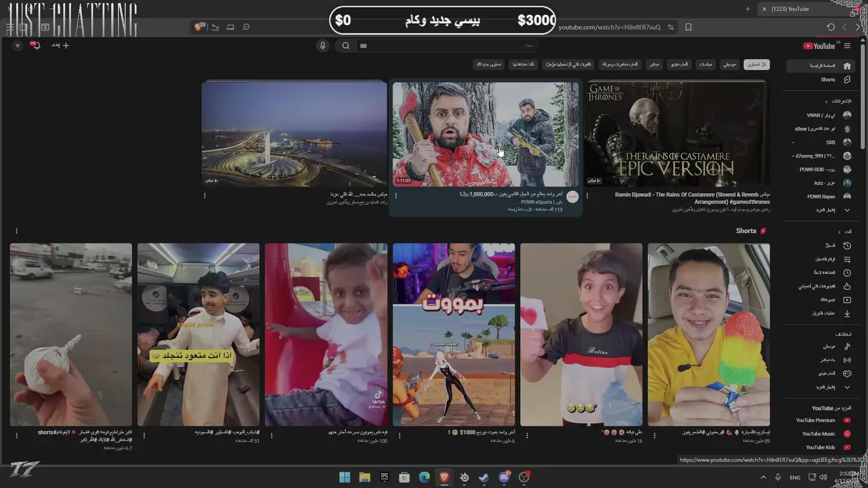Screen dimensions: 868x488
Task: Select the 'ميكسات' filter chip
Action: pos(705,64)
